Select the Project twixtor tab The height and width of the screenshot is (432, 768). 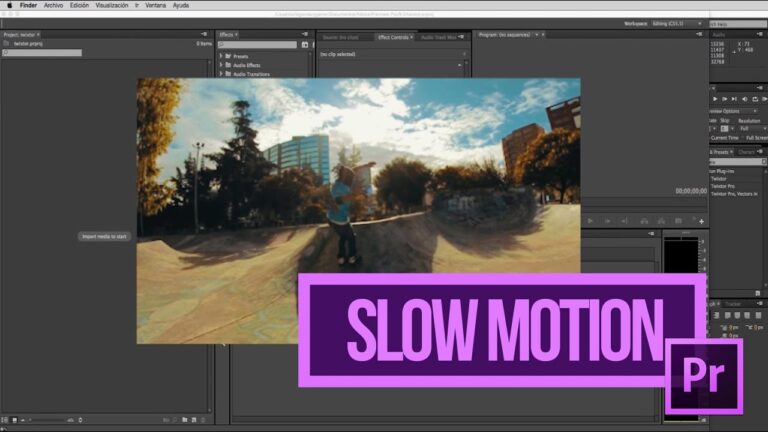(20, 35)
